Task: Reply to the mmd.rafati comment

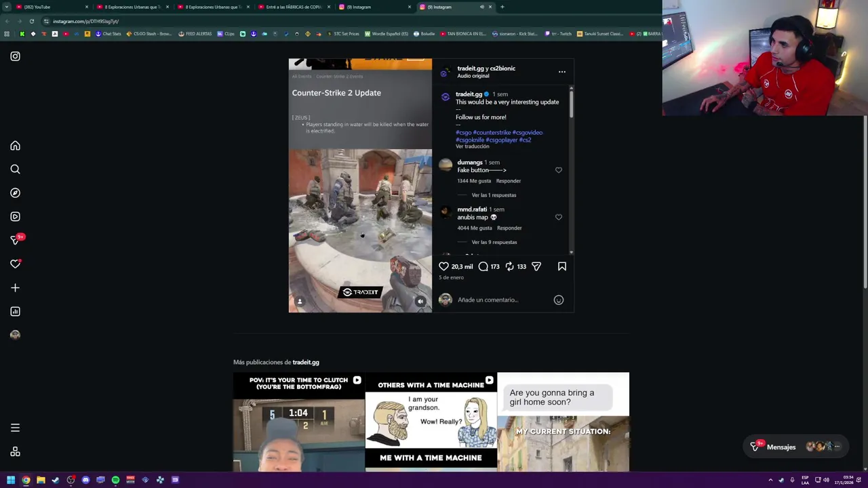Action: (509, 228)
